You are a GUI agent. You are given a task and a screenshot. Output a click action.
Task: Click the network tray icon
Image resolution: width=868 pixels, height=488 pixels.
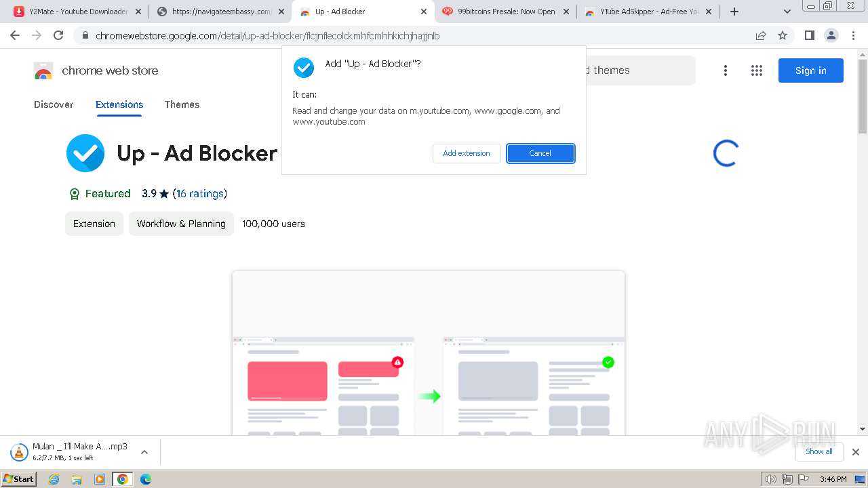[787, 479]
